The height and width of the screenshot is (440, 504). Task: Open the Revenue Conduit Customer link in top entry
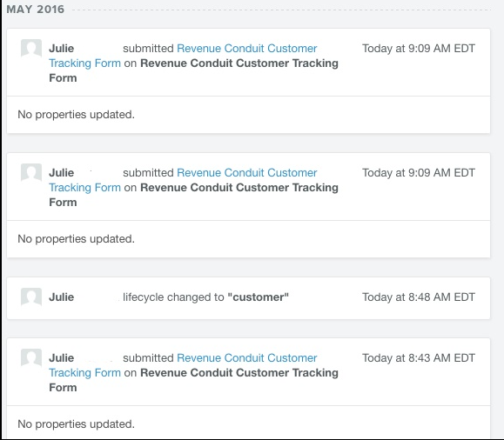(x=247, y=48)
